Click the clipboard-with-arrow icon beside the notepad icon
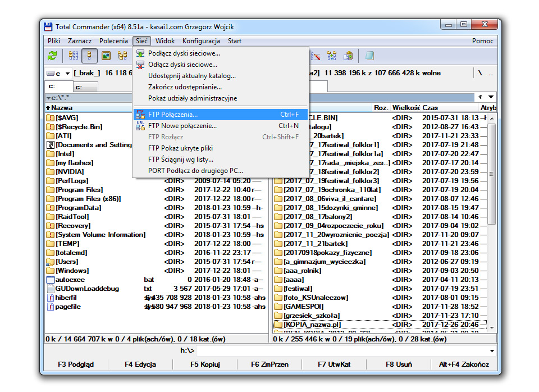The height and width of the screenshot is (392, 539). pyautogui.click(x=348, y=56)
